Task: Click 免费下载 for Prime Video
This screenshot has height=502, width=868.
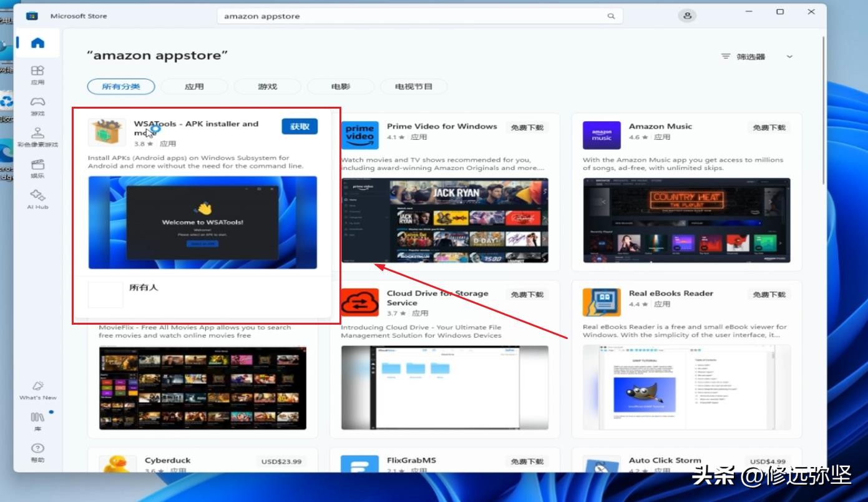Action: (x=527, y=127)
